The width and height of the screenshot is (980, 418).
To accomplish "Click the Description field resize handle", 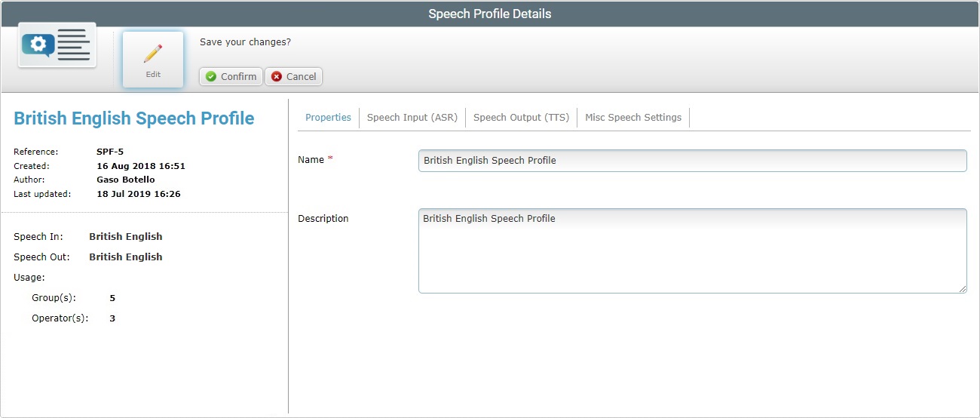I will click(962, 288).
